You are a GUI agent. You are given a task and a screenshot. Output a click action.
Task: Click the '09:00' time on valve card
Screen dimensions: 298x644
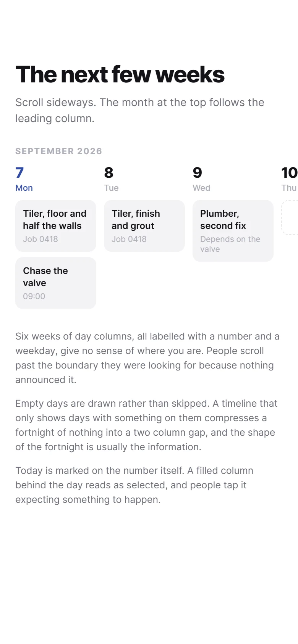click(34, 296)
